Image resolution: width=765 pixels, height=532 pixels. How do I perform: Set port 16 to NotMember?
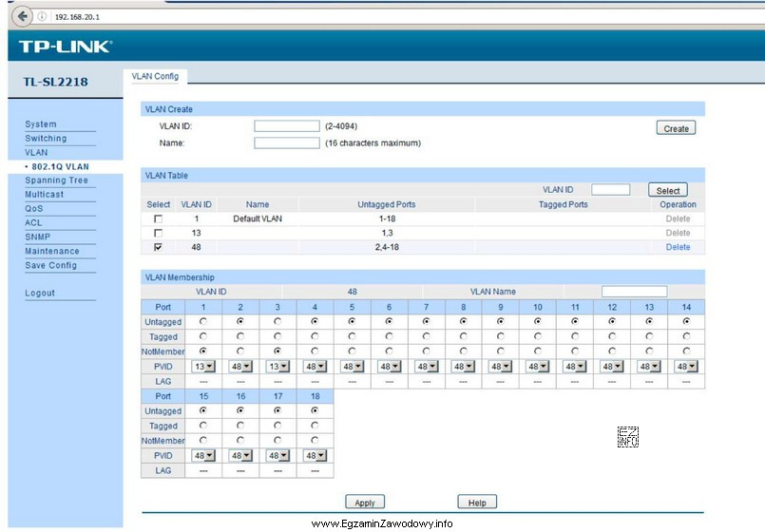240,440
